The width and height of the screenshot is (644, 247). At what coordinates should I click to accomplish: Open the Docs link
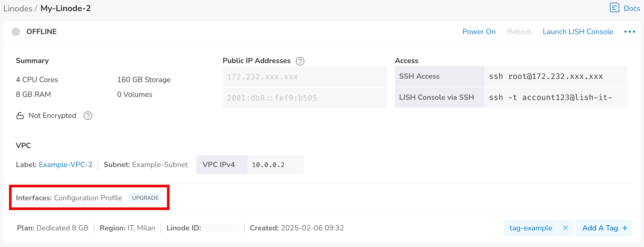(632, 8)
